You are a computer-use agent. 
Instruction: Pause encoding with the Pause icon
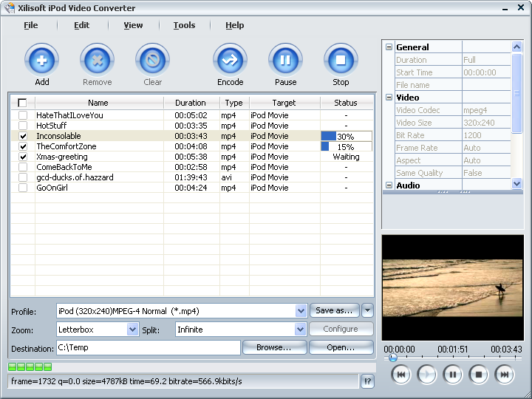pyautogui.click(x=285, y=60)
